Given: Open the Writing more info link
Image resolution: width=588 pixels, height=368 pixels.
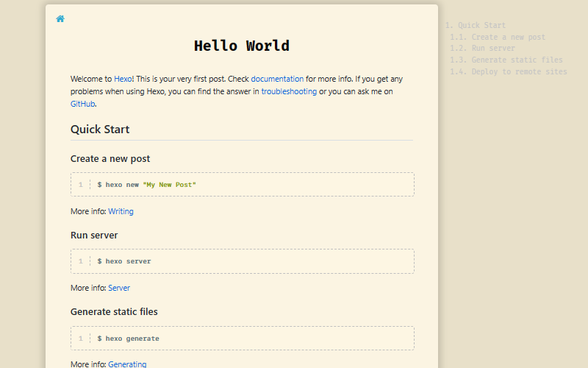Looking at the screenshot, I should pos(121,212).
